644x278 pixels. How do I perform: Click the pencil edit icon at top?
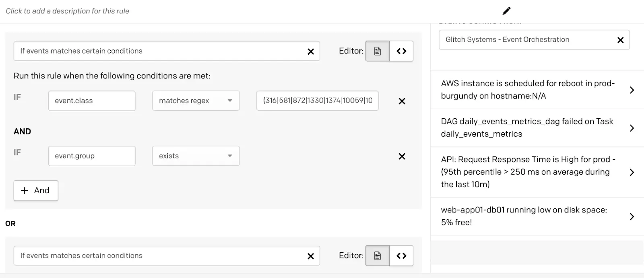[x=506, y=11]
